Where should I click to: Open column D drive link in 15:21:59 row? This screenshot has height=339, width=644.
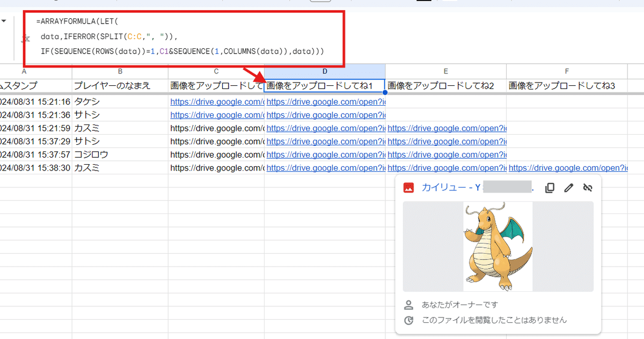[x=326, y=128]
